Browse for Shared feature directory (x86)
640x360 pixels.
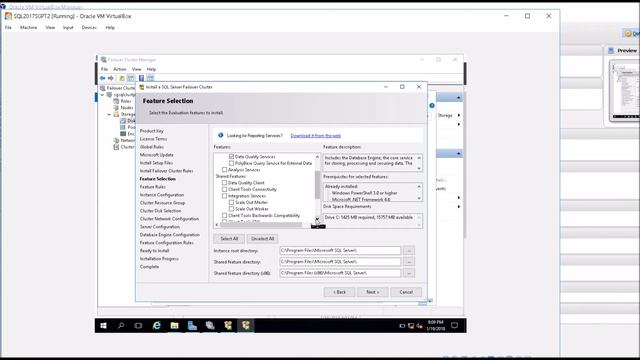coord(409,273)
